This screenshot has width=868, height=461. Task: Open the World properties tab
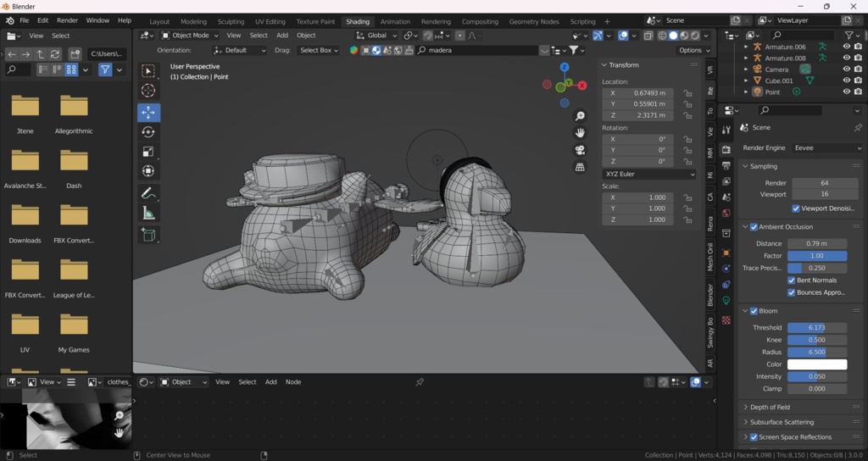pyautogui.click(x=726, y=214)
